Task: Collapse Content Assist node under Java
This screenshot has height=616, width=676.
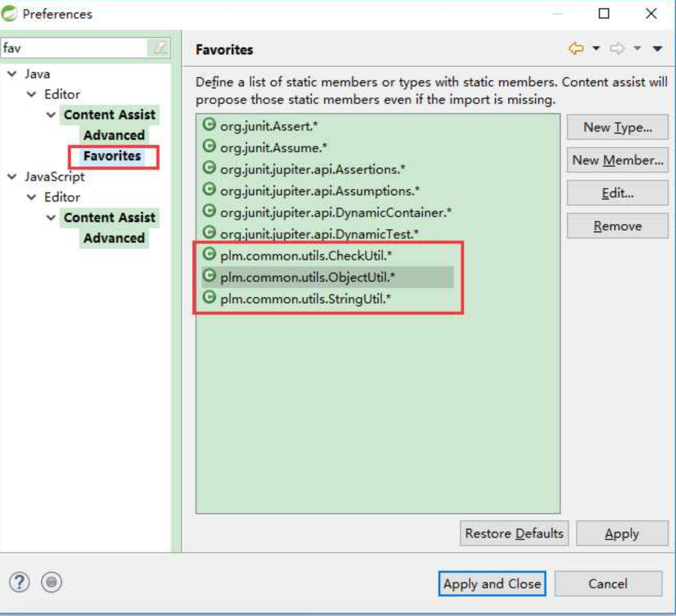Action: (51, 115)
